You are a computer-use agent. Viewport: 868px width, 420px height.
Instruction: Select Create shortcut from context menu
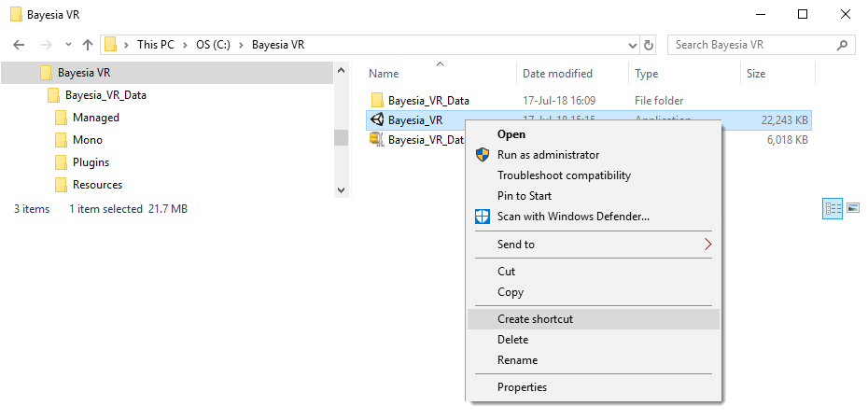[x=535, y=319]
